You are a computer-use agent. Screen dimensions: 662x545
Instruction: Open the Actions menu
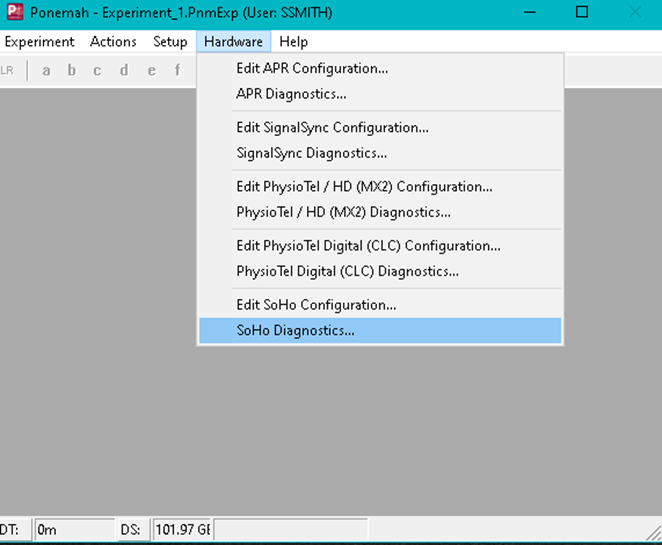point(113,42)
